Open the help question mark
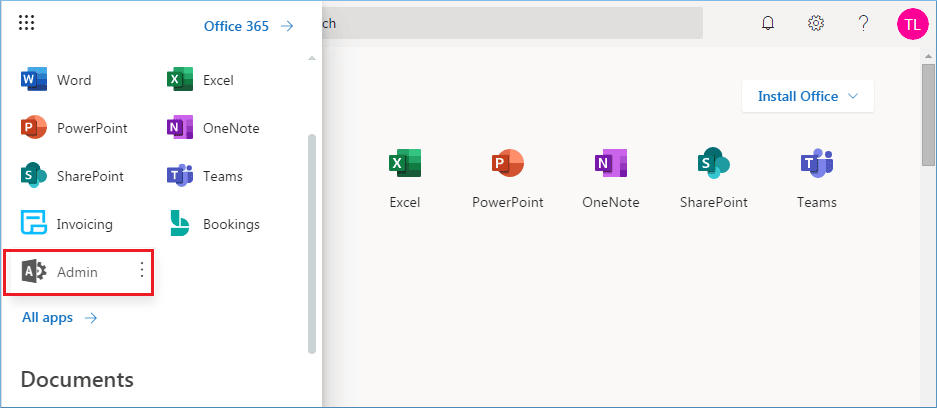Viewport: 937px width, 408px height. 863,23
